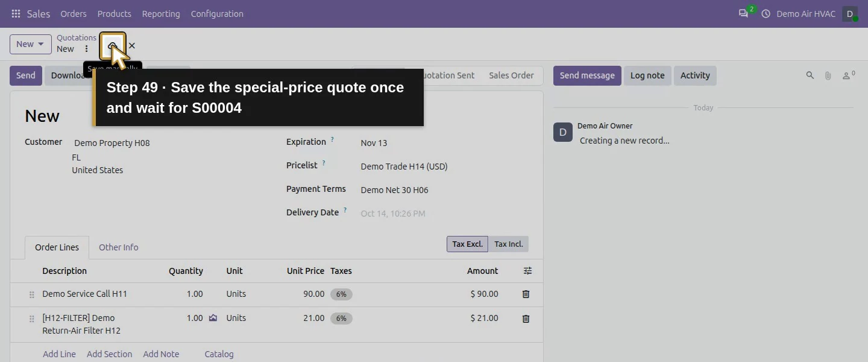Open the conversations messages icon

pyautogui.click(x=743, y=13)
